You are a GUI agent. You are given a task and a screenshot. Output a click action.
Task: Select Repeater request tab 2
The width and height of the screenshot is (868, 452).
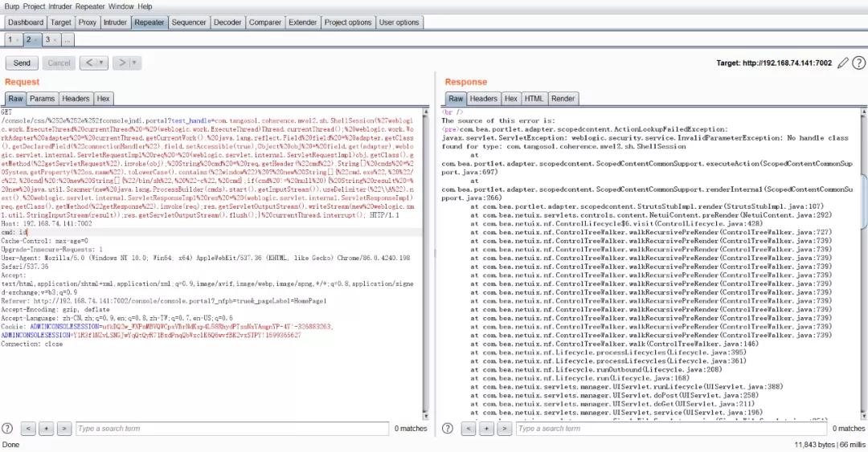pyautogui.click(x=31, y=40)
